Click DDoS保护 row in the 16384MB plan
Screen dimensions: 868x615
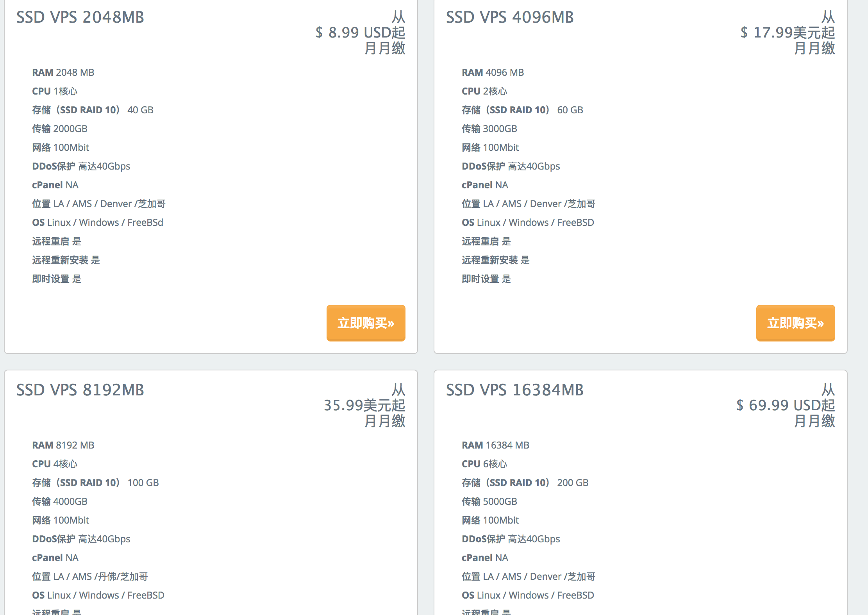(x=511, y=539)
